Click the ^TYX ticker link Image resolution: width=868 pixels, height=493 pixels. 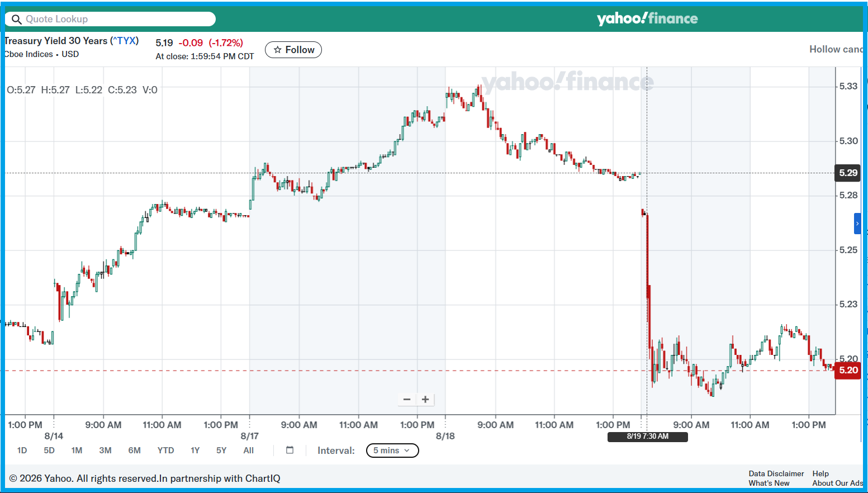pos(125,41)
